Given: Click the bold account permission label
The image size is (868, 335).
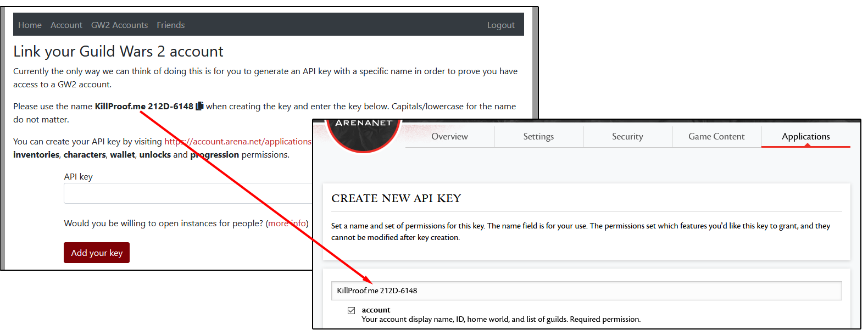Looking at the screenshot, I should click(x=376, y=310).
